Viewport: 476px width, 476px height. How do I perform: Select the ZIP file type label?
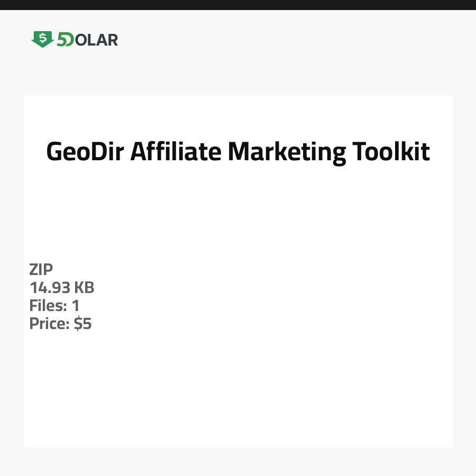(41, 270)
